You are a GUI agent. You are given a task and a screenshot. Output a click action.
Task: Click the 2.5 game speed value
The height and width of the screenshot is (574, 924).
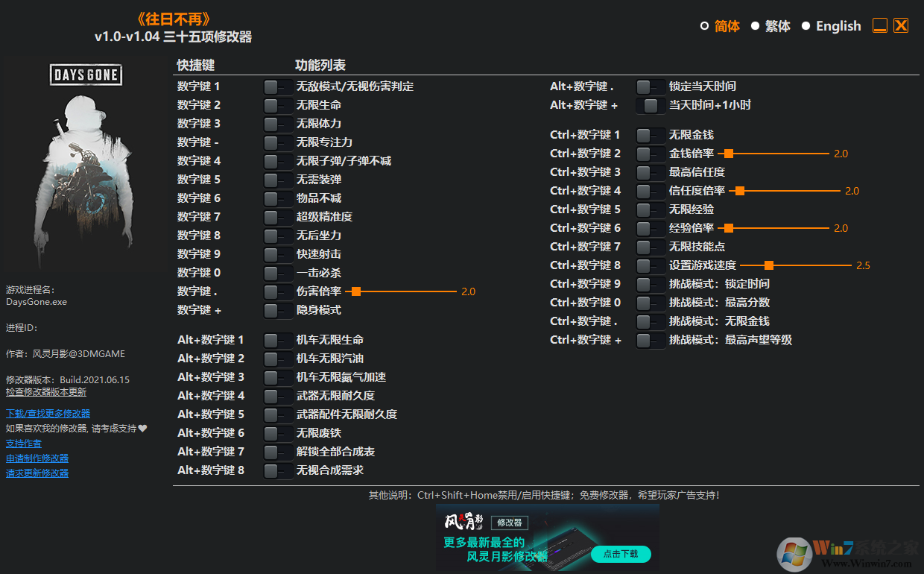coord(864,265)
